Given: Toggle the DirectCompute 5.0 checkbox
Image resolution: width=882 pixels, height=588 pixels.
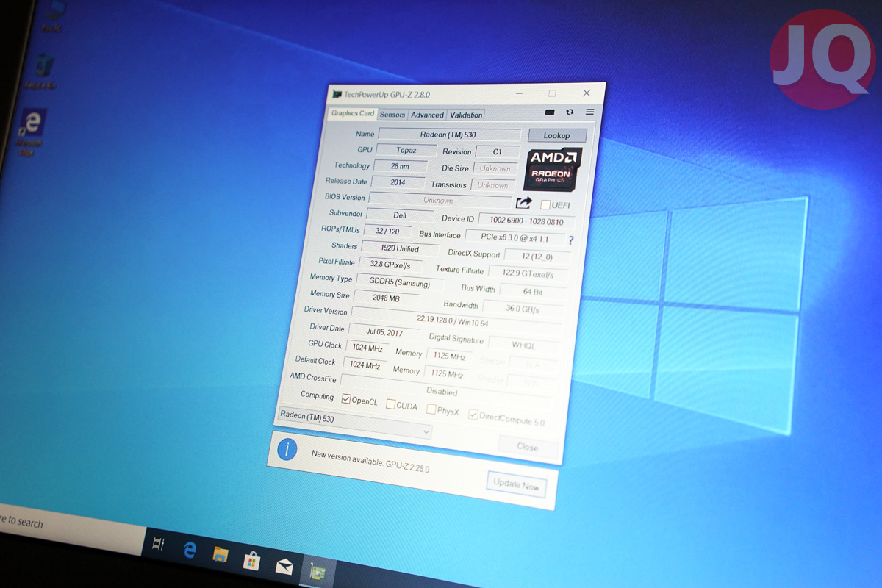Looking at the screenshot, I should click(473, 415).
